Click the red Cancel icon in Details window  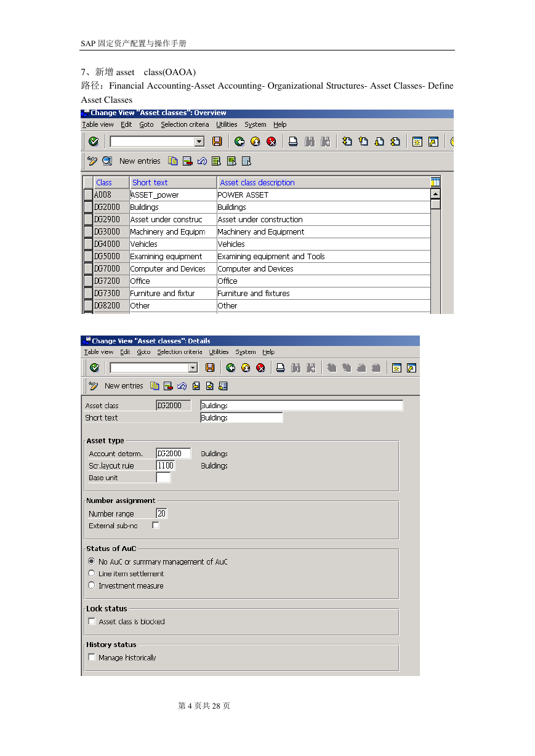pyautogui.click(x=260, y=368)
